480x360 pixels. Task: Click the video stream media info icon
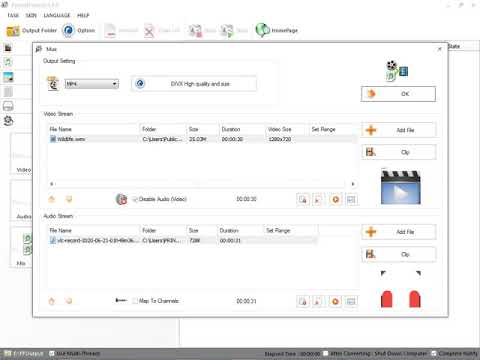pyautogui.click(x=351, y=200)
